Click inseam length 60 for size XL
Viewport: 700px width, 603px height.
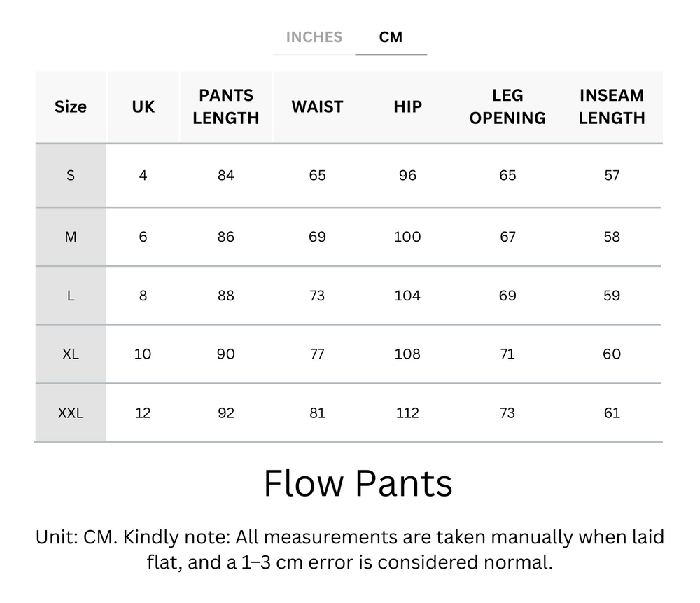[612, 354]
